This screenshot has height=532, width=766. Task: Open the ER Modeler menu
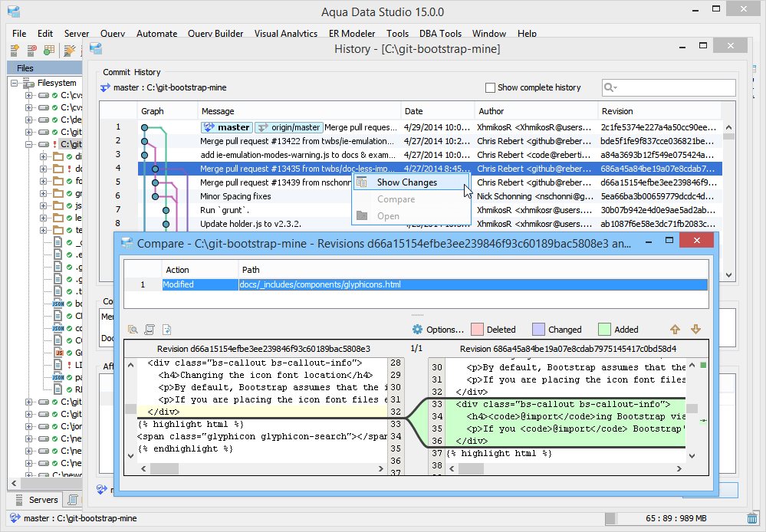(352, 34)
